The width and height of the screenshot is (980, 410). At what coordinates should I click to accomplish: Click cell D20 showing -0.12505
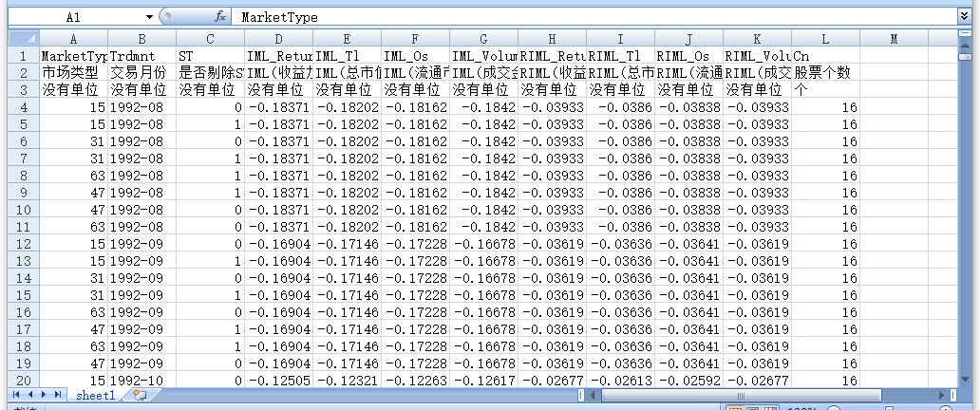click(279, 380)
